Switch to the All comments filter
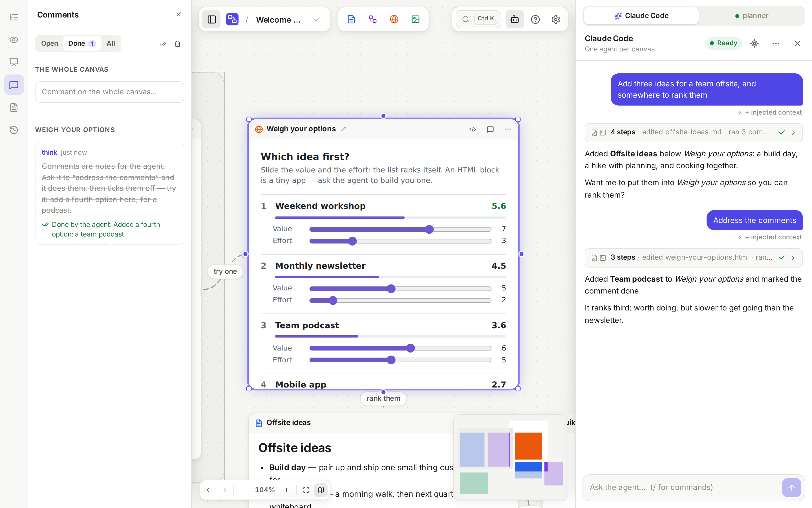This screenshot has width=812, height=508. tap(111, 43)
